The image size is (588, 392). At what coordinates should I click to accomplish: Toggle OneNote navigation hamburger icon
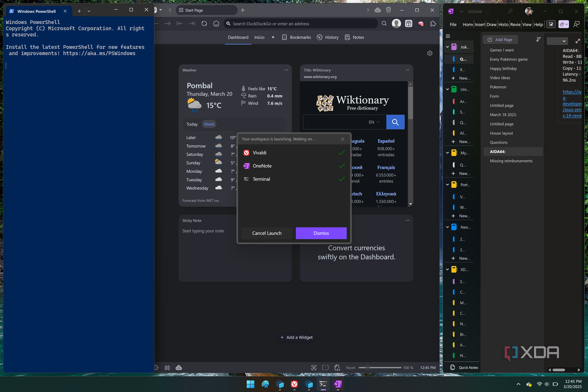[448, 36]
